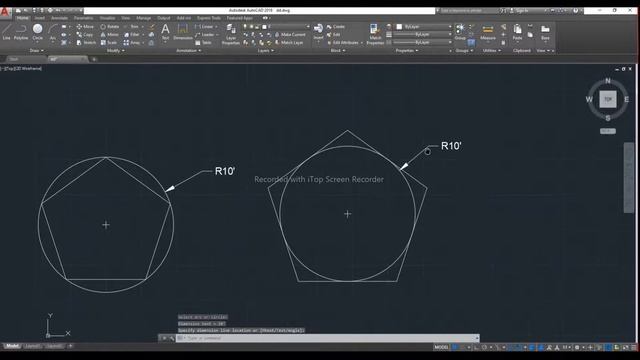The width and height of the screenshot is (640, 360).
Task: Click the Leader tool
Action: point(204,35)
